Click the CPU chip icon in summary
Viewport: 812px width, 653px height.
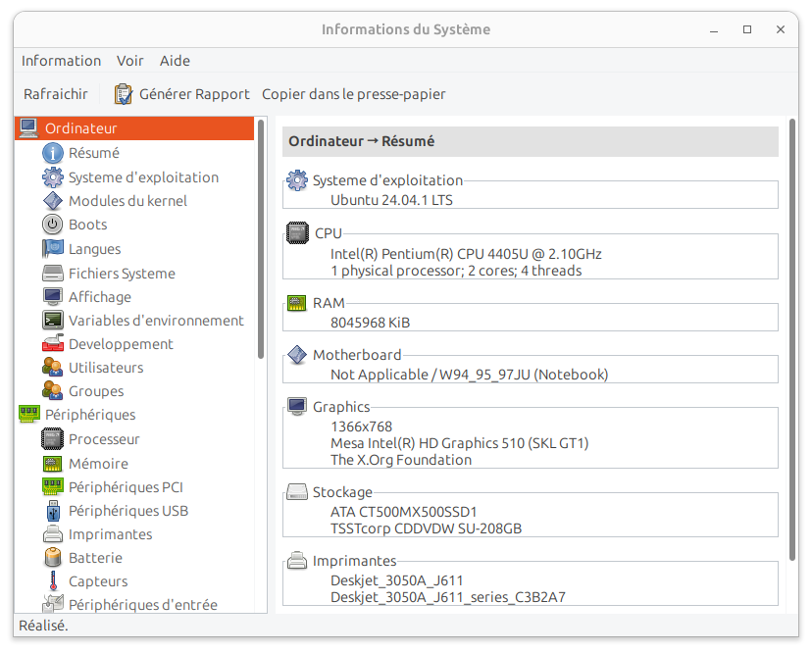[298, 233]
